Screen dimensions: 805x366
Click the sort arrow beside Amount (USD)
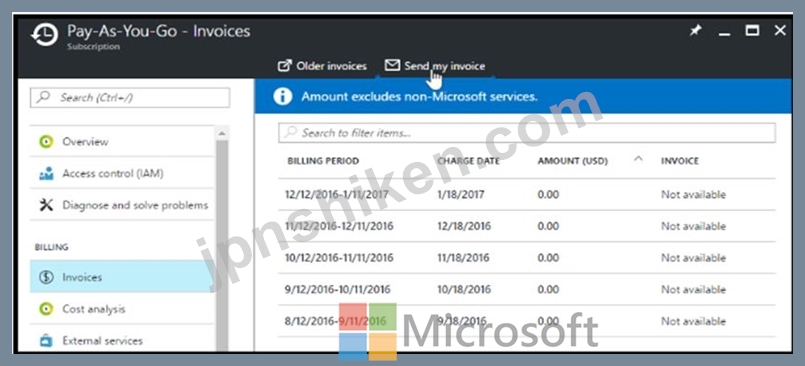(638, 159)
